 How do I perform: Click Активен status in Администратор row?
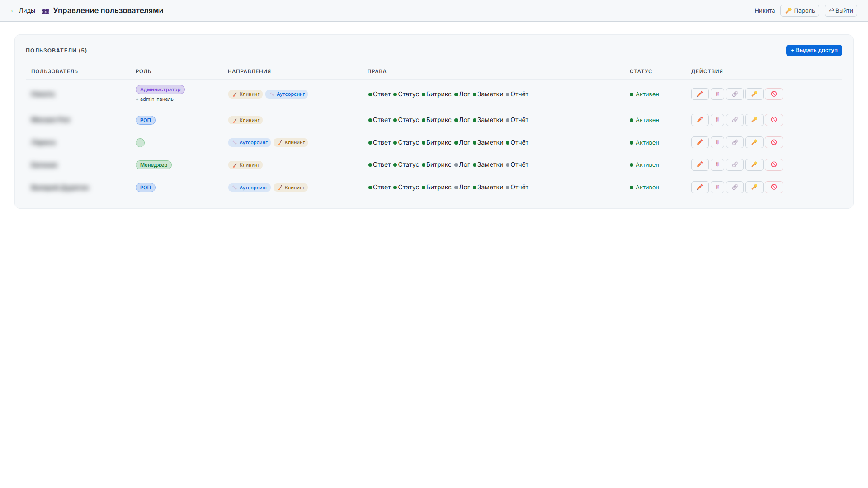click(x=644, y=94)
